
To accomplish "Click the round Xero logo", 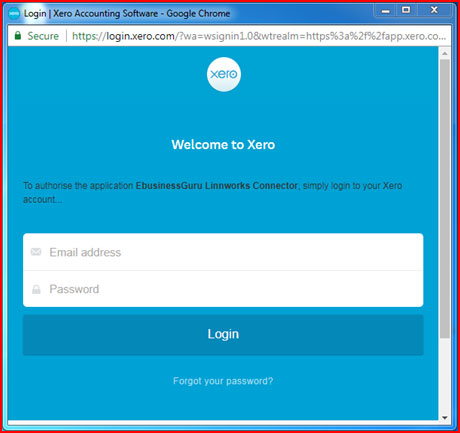I will click(x=224, y=74).
